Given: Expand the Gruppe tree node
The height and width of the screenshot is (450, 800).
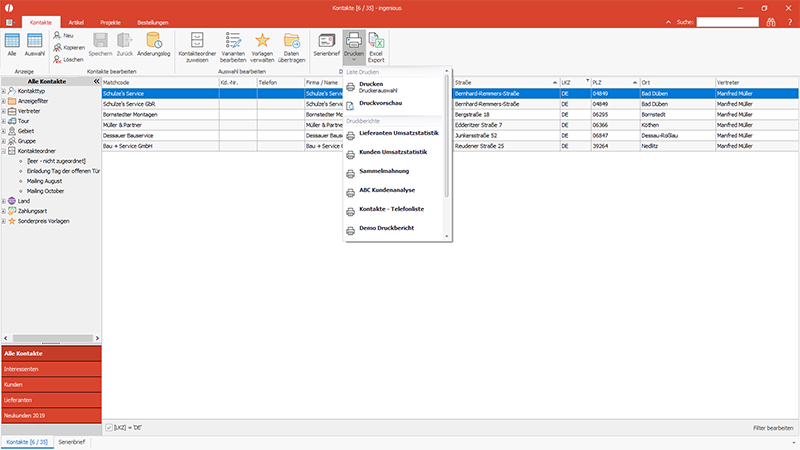Looking at the screenshot, I should pyautogui.click(x=4, y=141).
